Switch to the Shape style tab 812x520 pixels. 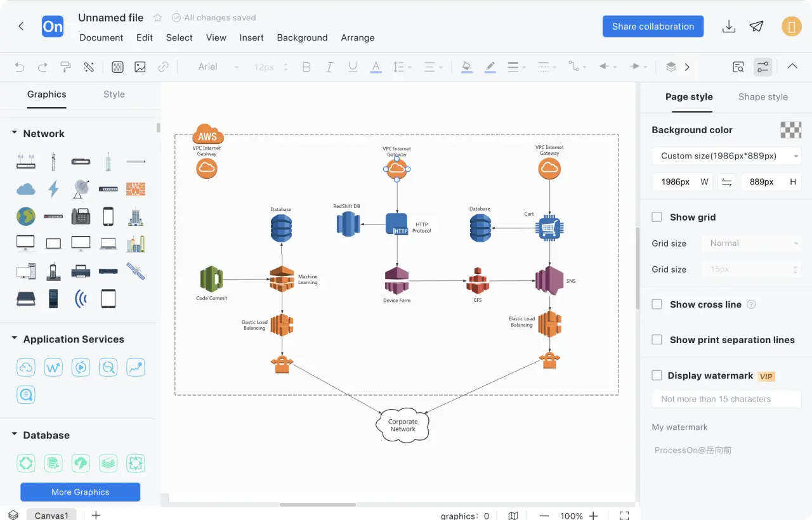click(763, 97)
